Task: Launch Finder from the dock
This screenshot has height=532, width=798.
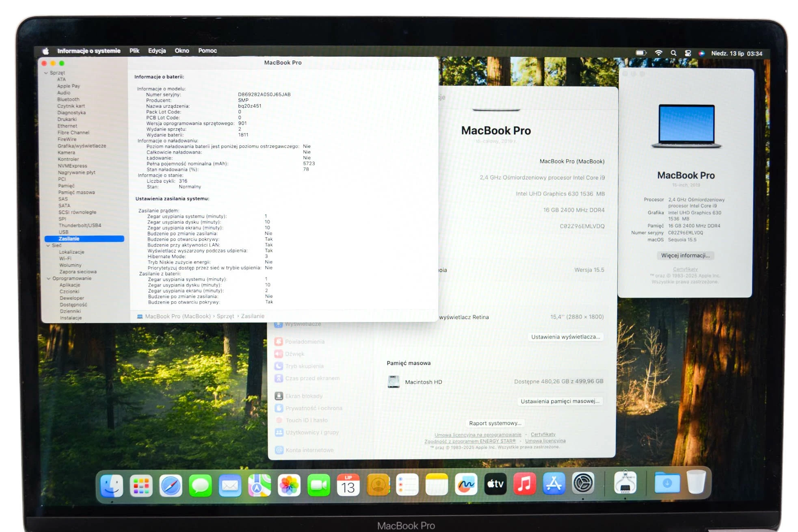Action: tap(112, 486)
